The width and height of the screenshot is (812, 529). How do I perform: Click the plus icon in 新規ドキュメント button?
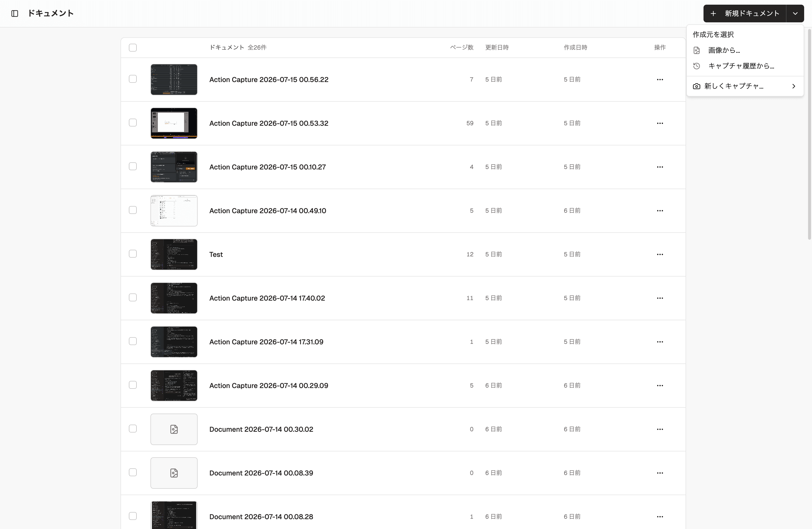(x=713, y=13)
